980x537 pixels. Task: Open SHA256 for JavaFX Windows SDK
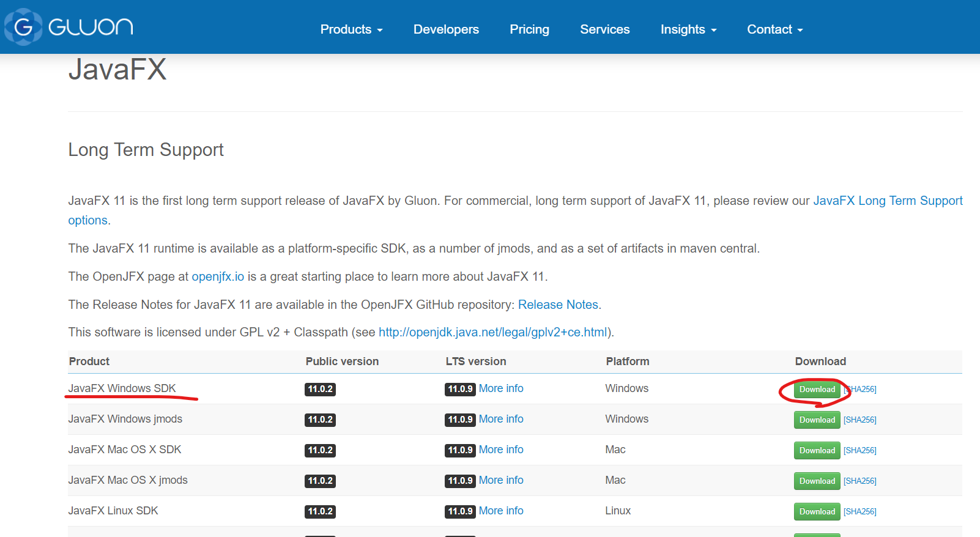pyautogui.click(x=860, y=389)
